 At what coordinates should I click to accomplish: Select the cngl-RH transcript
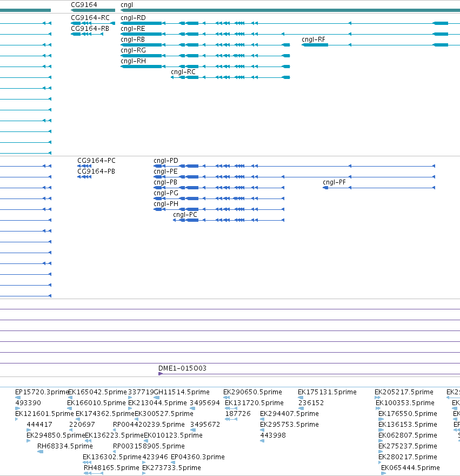tap(205, 67)
